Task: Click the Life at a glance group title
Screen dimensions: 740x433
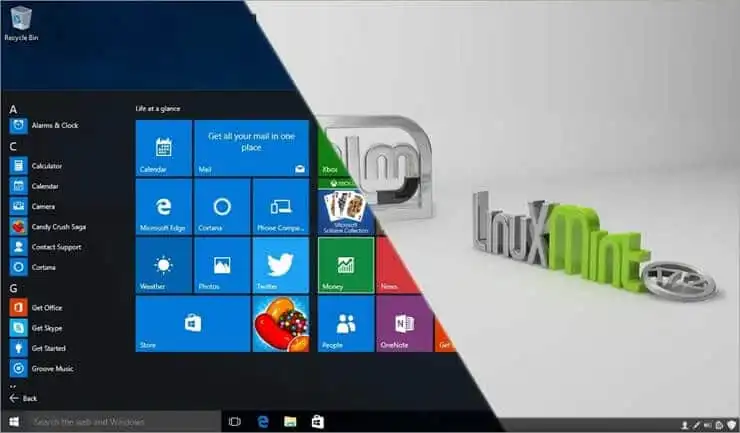Action: (x=158, y=109)
